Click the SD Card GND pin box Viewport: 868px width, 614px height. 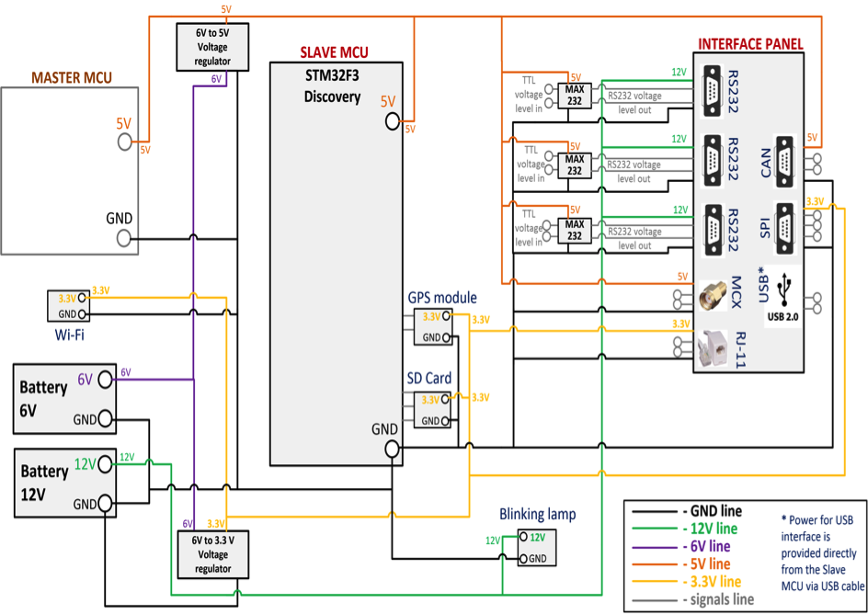[x=432, y=420]
